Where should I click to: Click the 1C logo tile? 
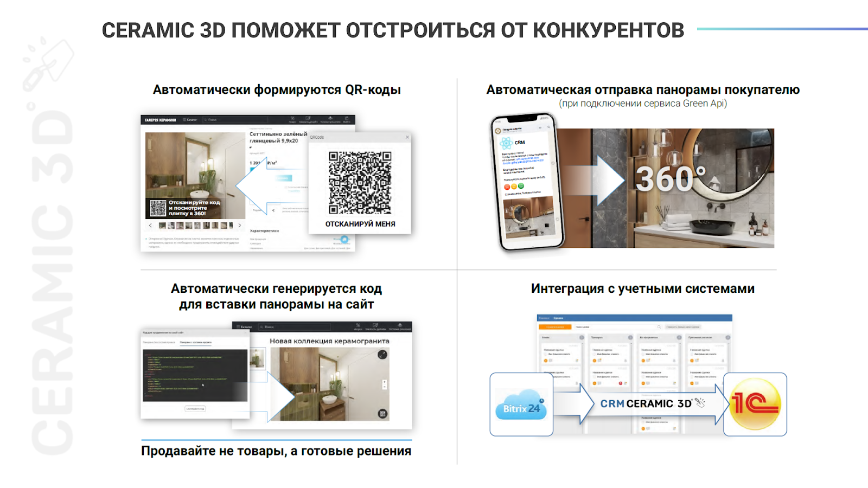click(755, 404)
